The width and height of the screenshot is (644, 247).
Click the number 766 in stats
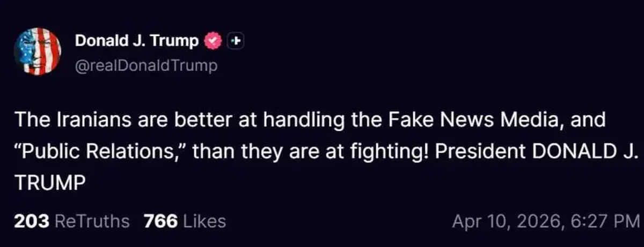pyautogui.click(x=160, y=221)
